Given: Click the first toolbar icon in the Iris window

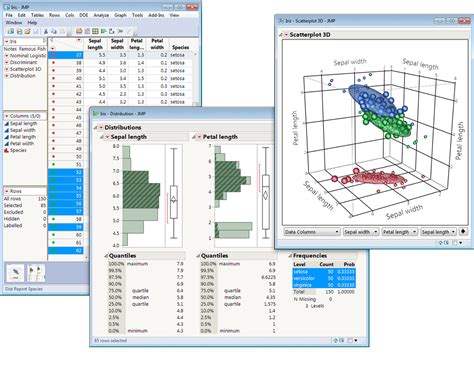Looking at the screenshot, I should tap(11, 31).
